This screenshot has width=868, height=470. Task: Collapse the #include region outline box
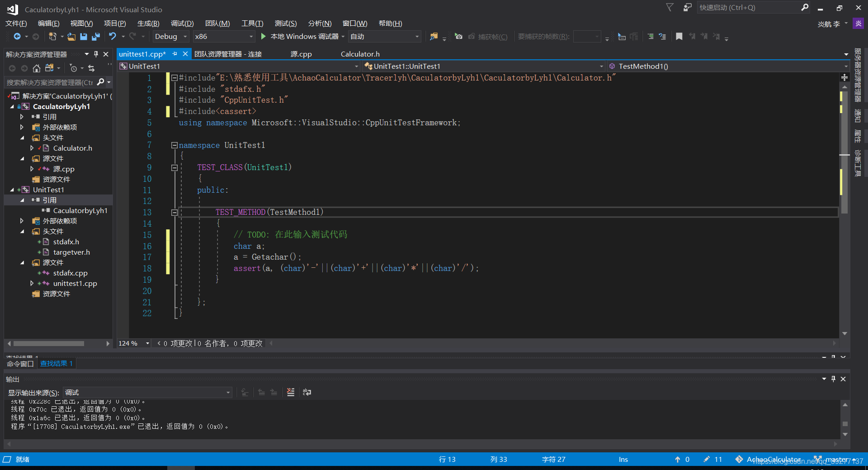pos(175,78)
